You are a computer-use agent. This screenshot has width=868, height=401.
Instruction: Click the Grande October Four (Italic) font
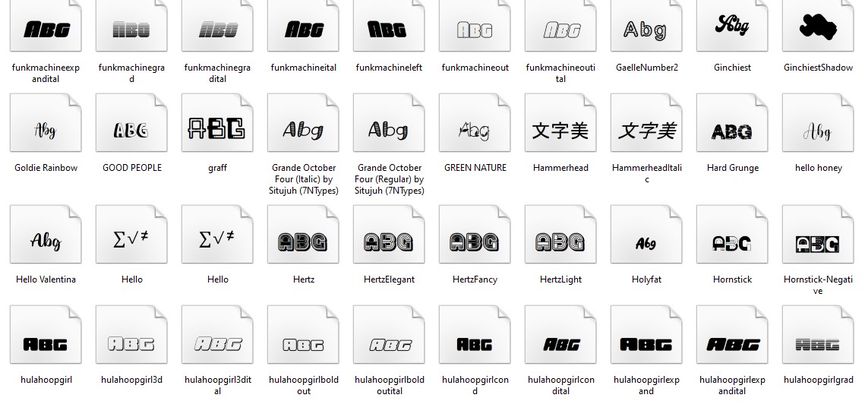click(303, 130)
